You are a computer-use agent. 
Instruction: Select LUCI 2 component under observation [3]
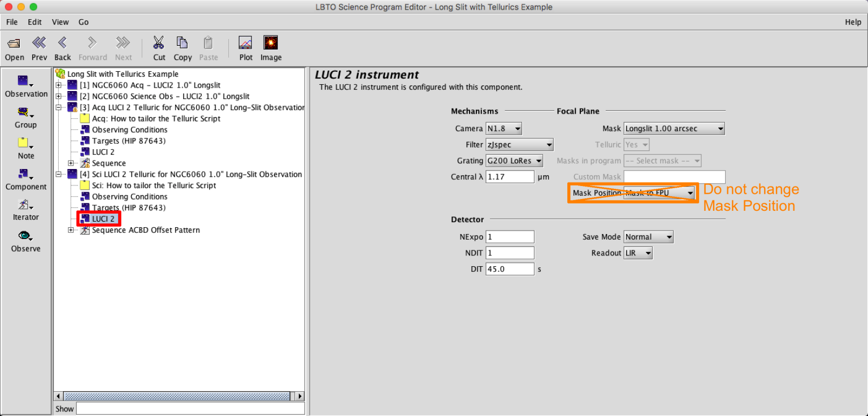point(103,152)
